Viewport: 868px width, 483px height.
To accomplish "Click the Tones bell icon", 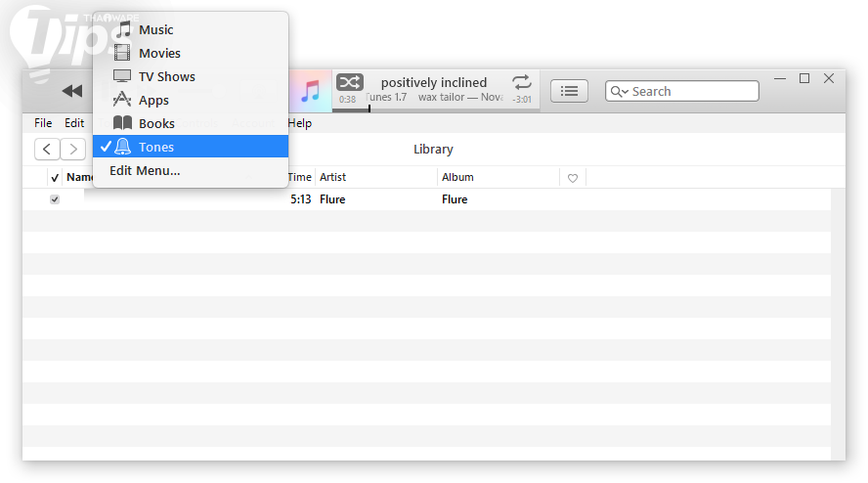I will 123,147.
